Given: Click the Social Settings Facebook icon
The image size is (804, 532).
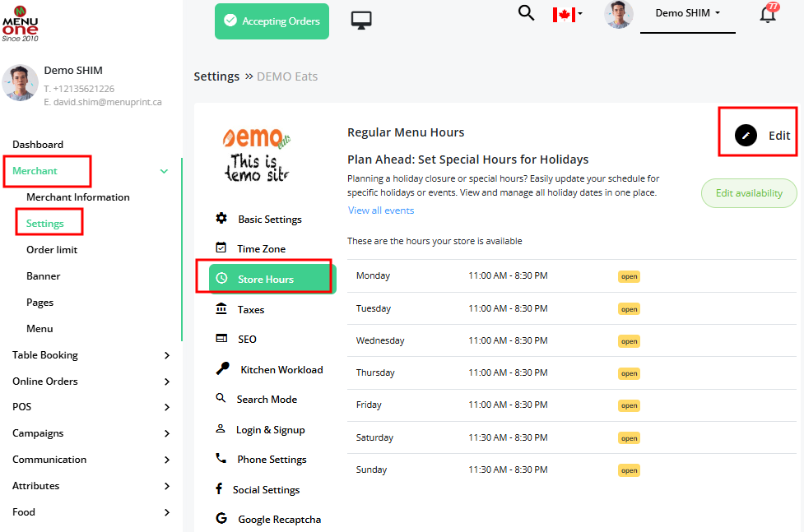Looking at the screenshot, I should tap(219, 489).
